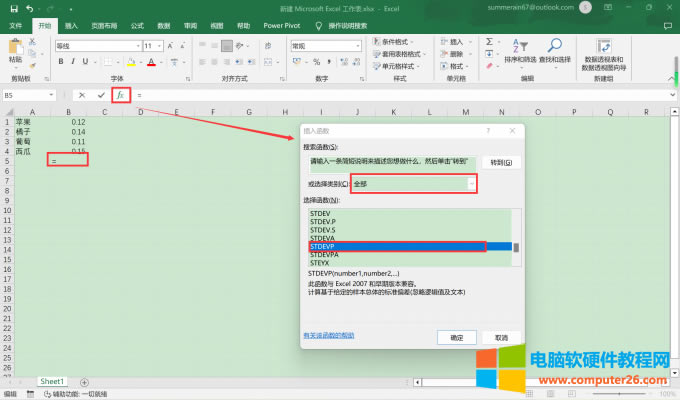Screen dimensions: 680x400
Task: Click the Paste icon in the clipboard group
Action: [15, 50]
